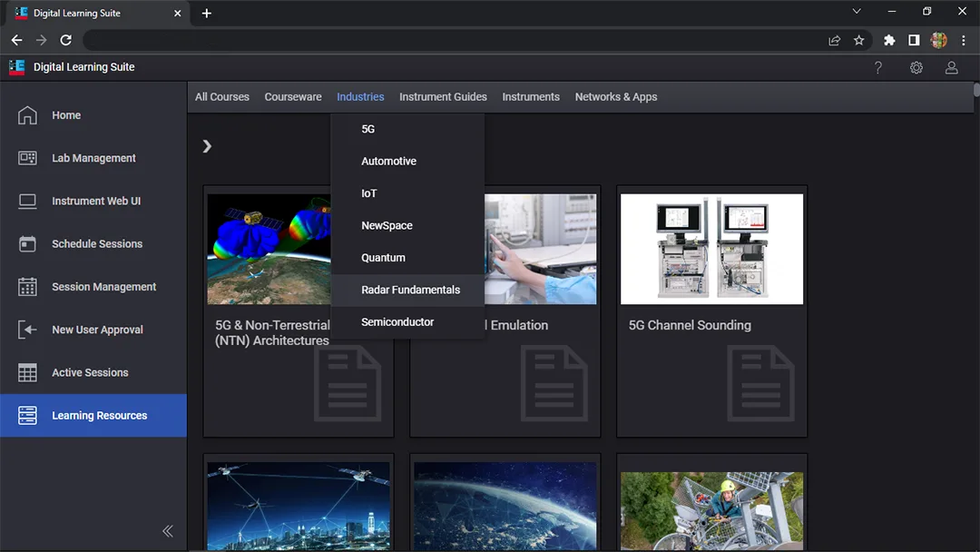Image resolution: width=980 pixels, height=552 pixels.
Task: Click the browser forward arrow
Action: [x=41, y=40]
